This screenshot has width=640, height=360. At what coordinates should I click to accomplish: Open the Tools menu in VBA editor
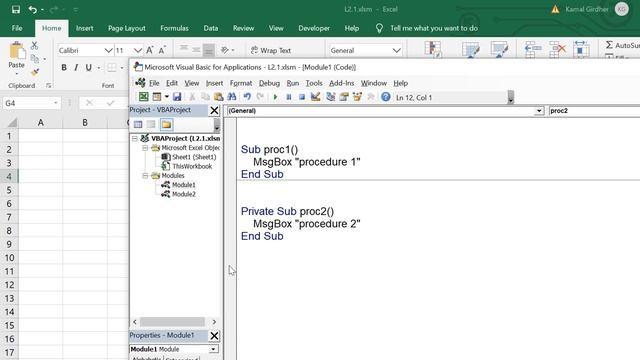coord(314,83)
